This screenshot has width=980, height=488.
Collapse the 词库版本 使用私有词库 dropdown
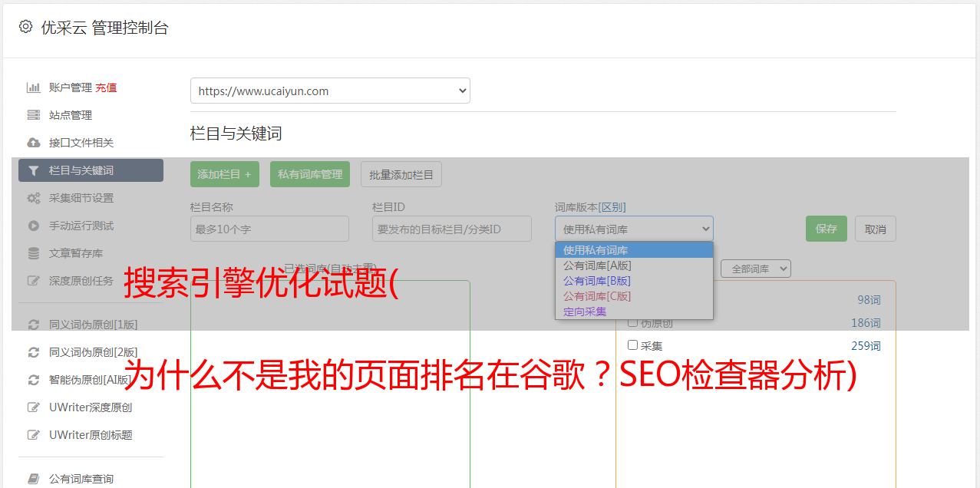(x=634, y=229)
